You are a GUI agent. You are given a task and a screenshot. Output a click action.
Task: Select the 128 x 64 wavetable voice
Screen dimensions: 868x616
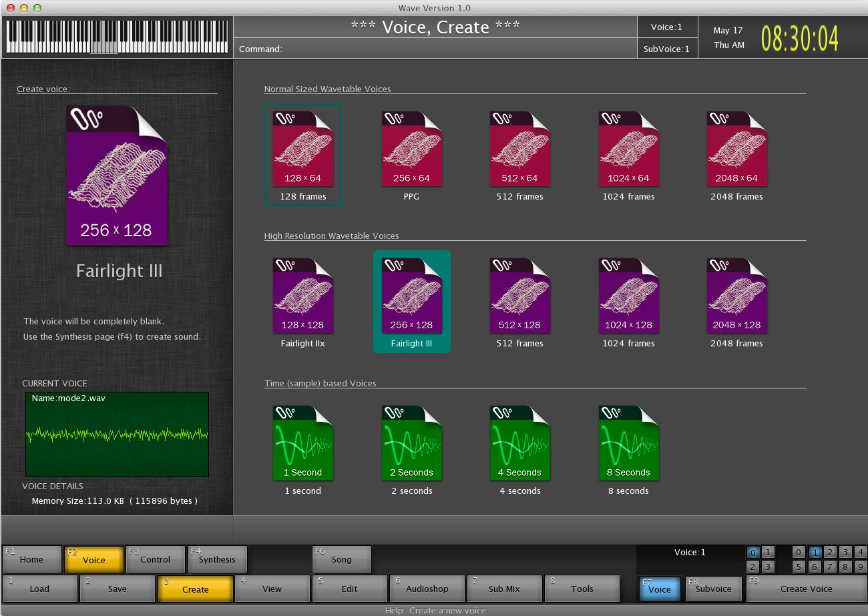[303, 155]
